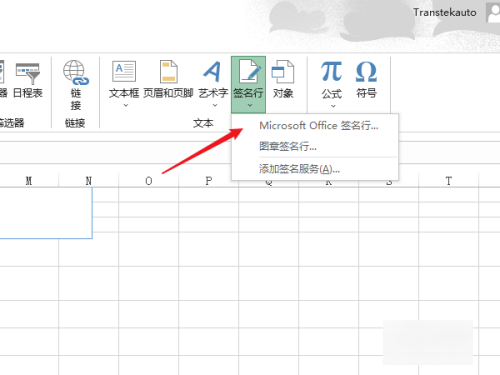Click the 公式 pi equation icon
This screenshot has height=375, width=500.
331,71
